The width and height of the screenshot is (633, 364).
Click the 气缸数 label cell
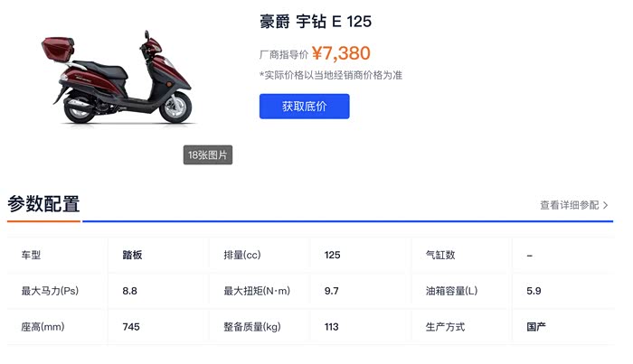(x=440, y=256)
